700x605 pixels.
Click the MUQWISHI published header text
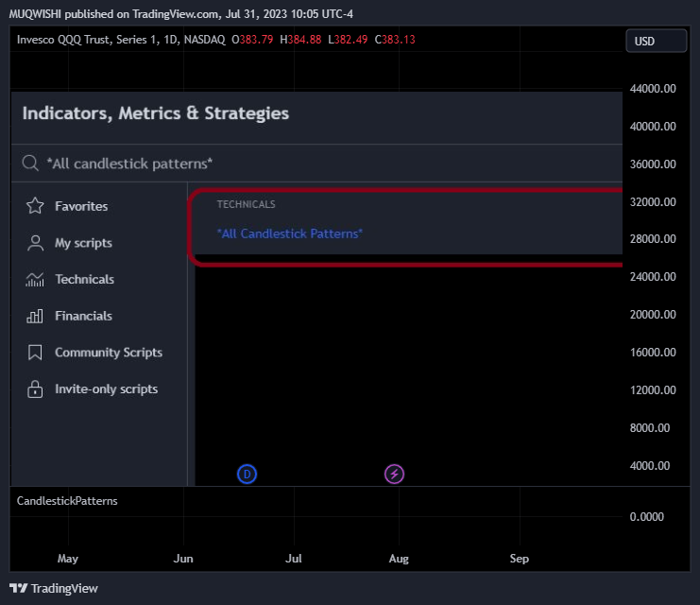point(180,14)
